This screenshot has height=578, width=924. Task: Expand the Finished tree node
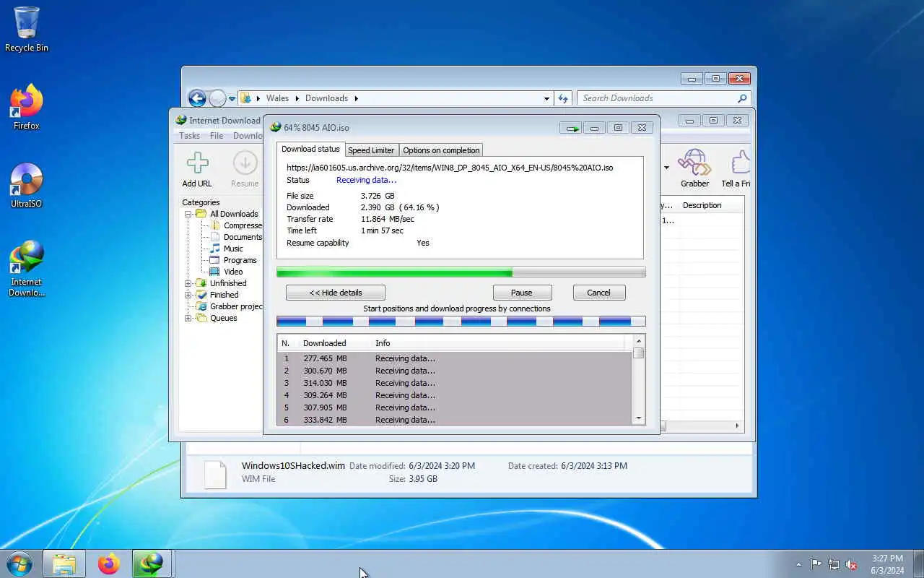188,295
